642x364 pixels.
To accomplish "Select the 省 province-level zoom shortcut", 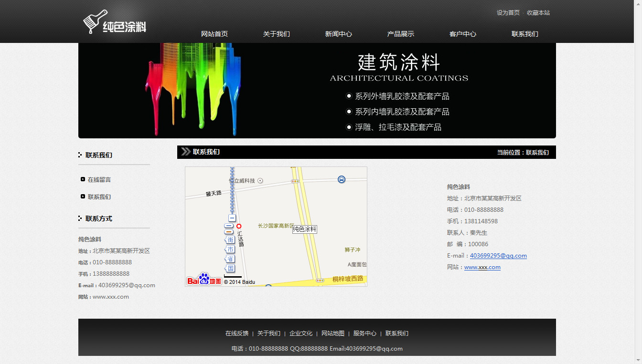I will (x=230, y=259).
